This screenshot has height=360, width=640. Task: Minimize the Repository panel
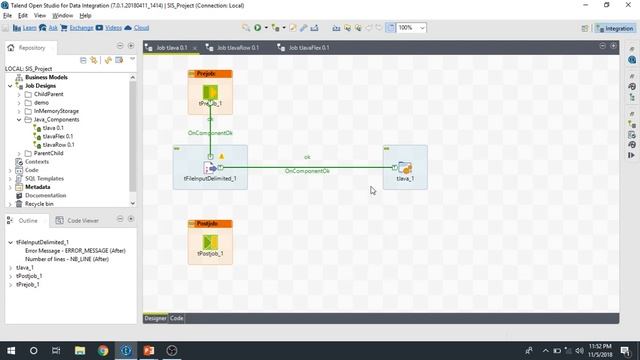click(120, 45)
